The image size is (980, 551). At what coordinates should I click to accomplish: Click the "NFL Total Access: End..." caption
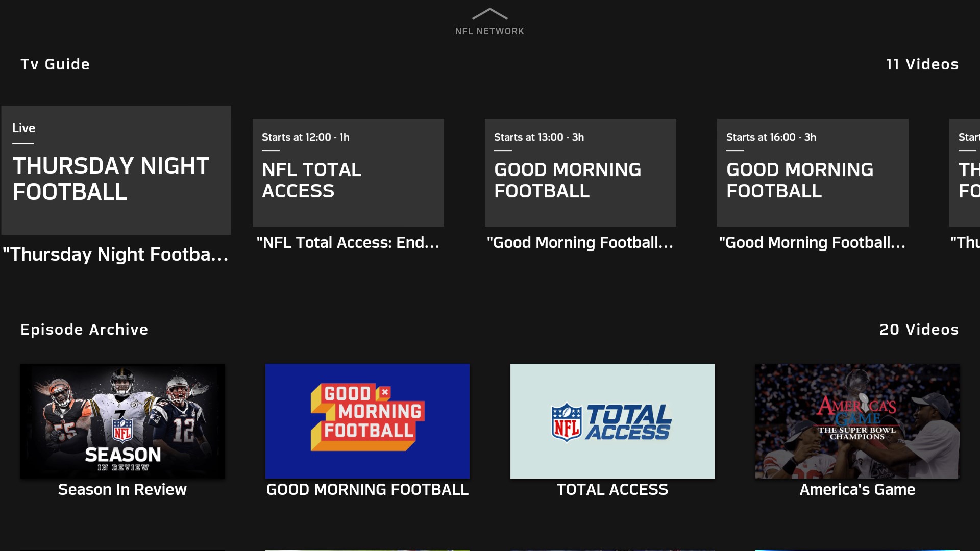pos(348,242)
